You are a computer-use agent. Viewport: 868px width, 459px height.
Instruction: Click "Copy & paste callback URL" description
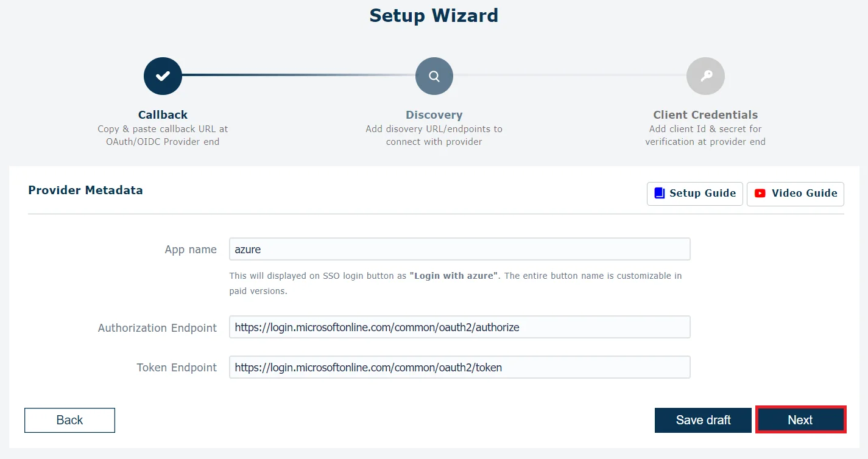click(x=163, y=135)
